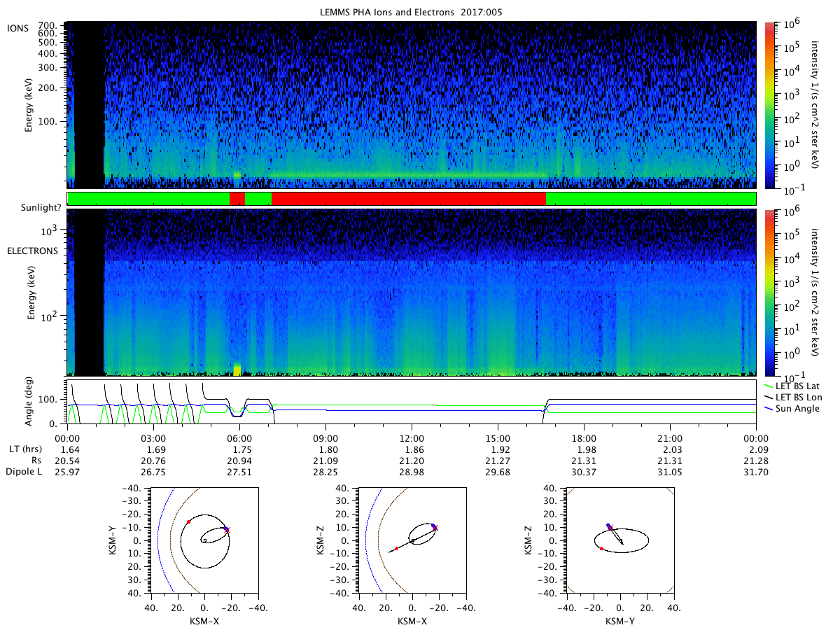Click the ion intensity color bar
This screenshot has height=630, width=840.
click(x=769, y=105)
